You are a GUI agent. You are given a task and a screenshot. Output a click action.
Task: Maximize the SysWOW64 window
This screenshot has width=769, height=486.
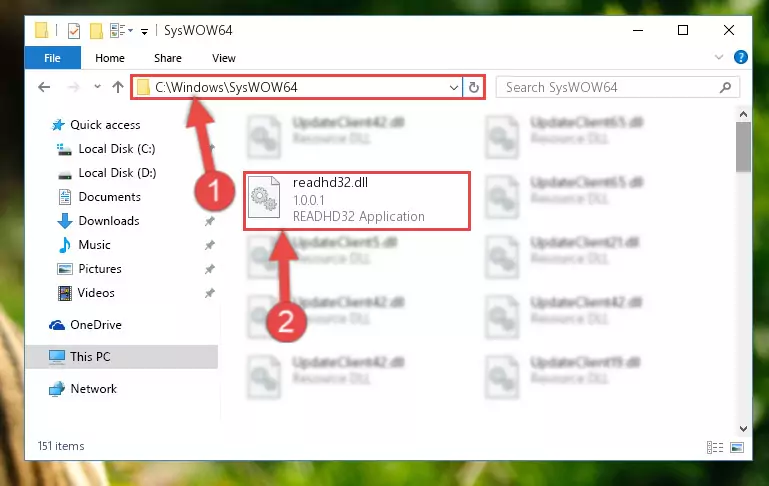[683, 30]
